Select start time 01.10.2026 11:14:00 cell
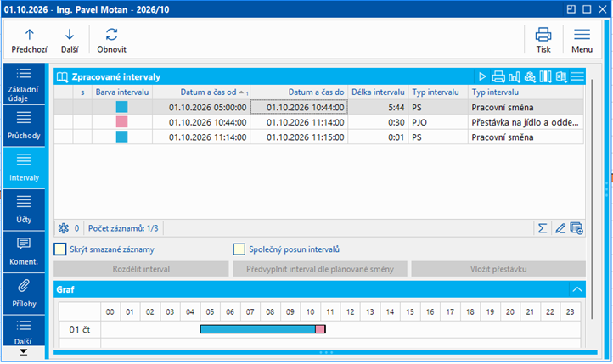Screen dimensions: 613x364 pyautogui.click(x=201, y=137)
